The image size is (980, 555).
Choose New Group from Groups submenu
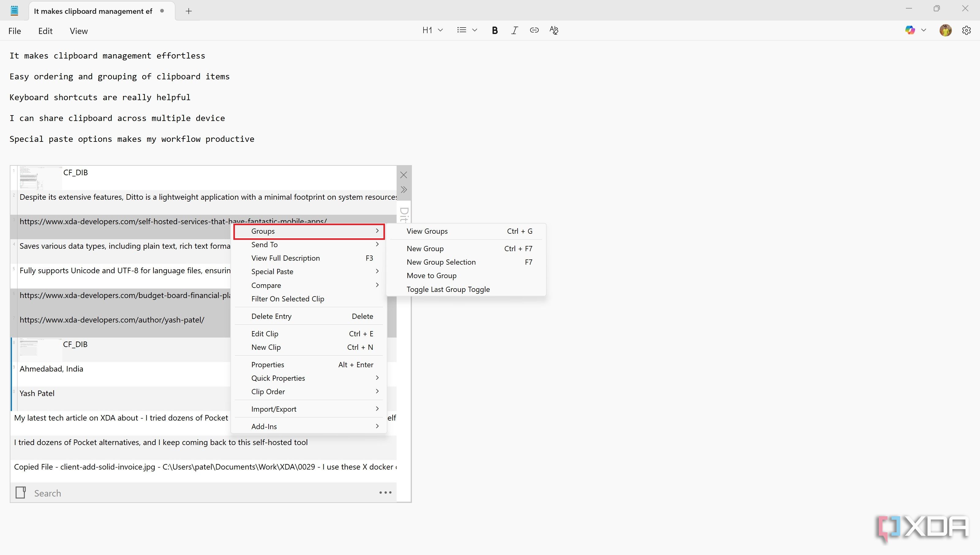click(466, 248)
